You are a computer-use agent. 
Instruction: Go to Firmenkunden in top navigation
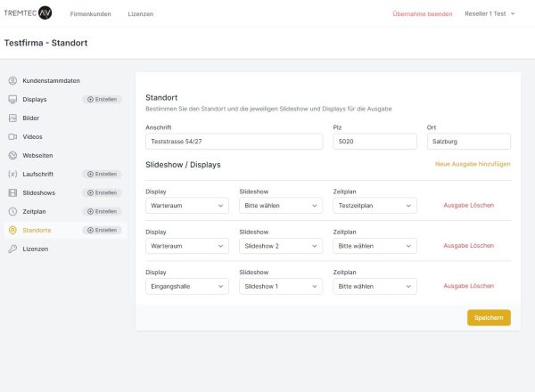pos(89,14)
